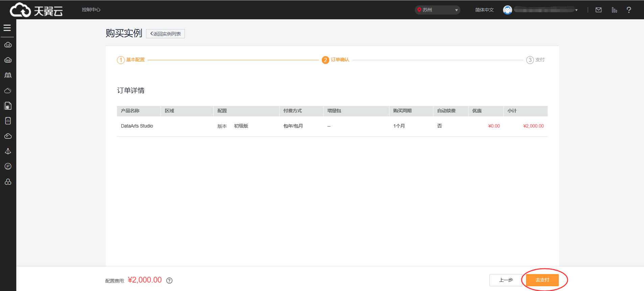The height and width of the screenshot is (291, 644).
Task: Click the card with cloud sidebar icon
Action: (8, 121)
